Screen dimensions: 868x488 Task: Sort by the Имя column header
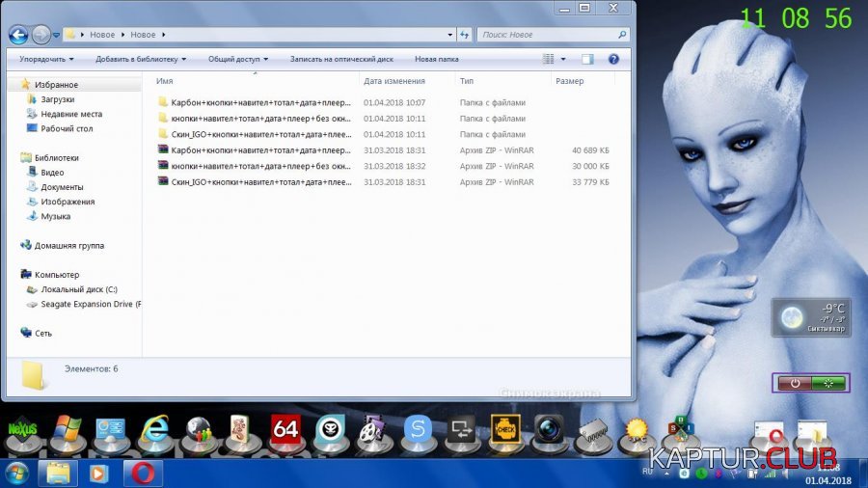click(x=164, y=81)
